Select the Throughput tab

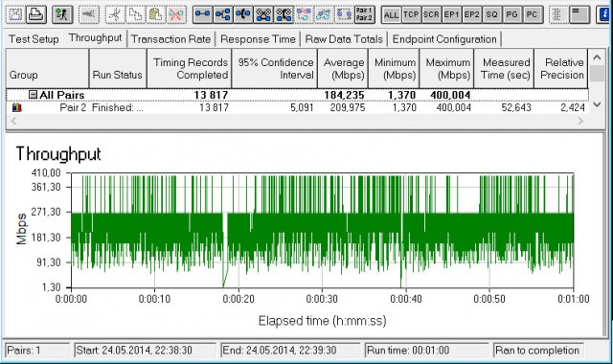pos(96,38)
